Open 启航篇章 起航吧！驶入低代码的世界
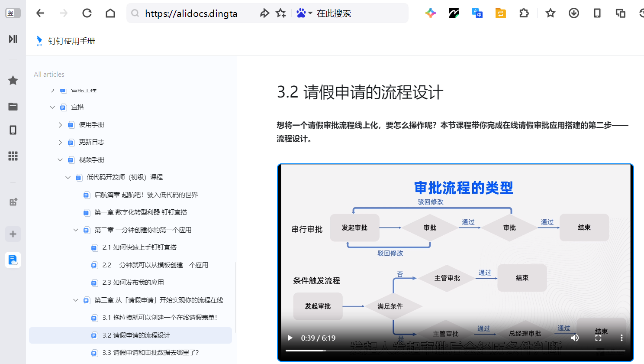Screen dimensions: 644x364 [146, 195]
